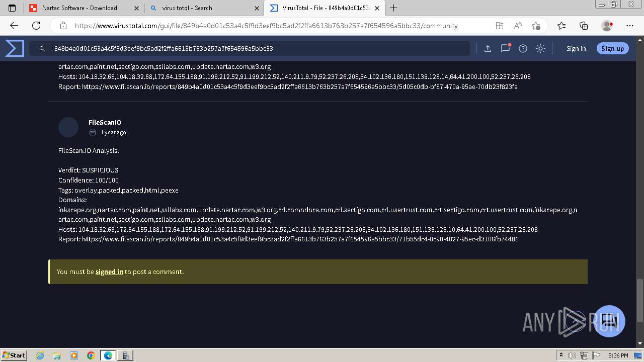Open the FileScanIO user name link
This screenshot has height=362, width=644.
(x=105, y=122)
